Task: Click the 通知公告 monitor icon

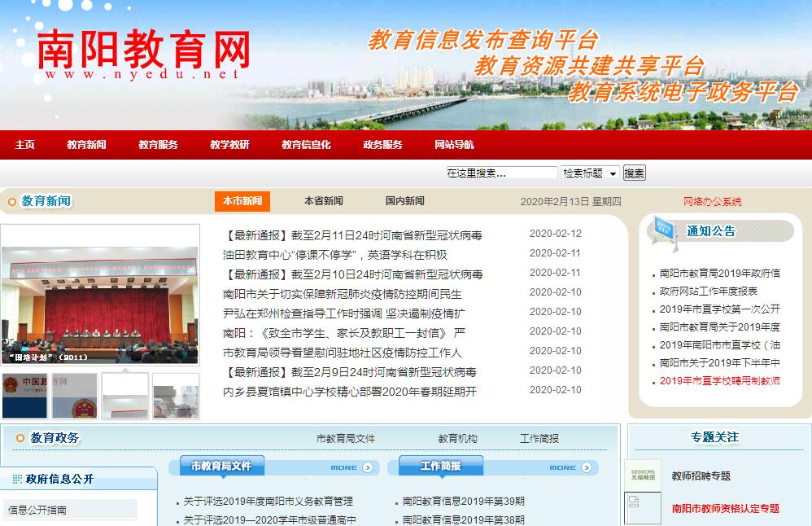Action: pos(665,232)
